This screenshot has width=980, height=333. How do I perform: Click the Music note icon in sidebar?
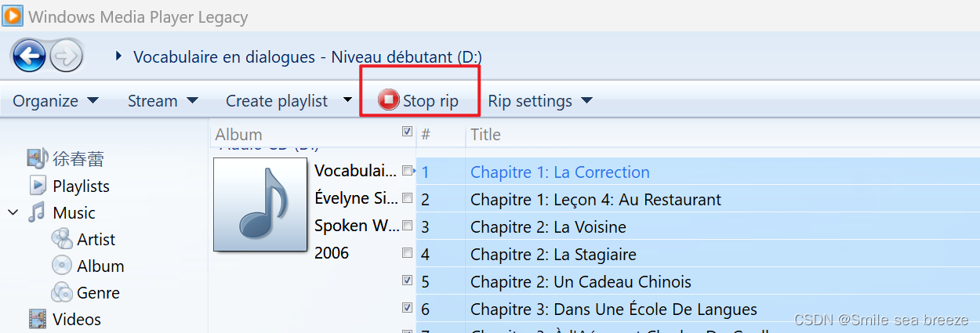point(37,212)
